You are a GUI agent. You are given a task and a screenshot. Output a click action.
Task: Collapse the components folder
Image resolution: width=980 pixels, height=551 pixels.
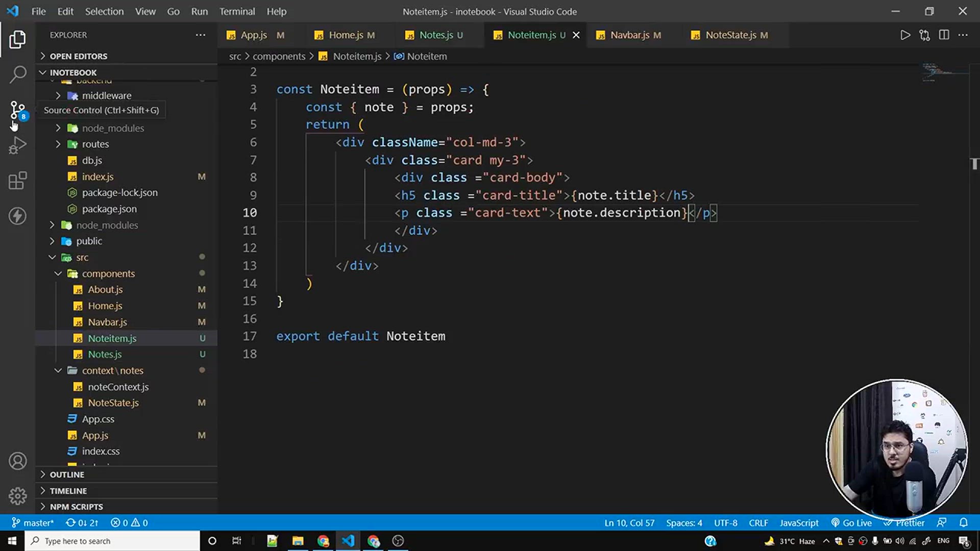[126, 274]
